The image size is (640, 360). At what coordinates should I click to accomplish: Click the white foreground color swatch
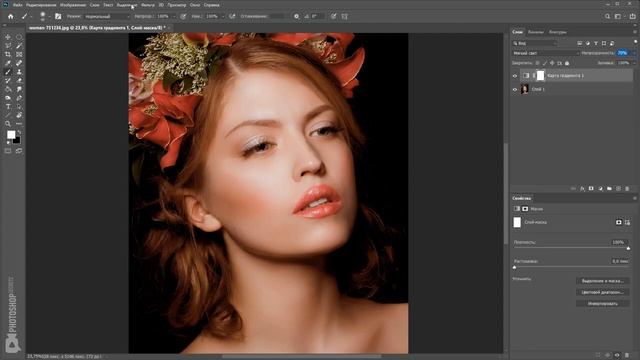coord(11,135)
